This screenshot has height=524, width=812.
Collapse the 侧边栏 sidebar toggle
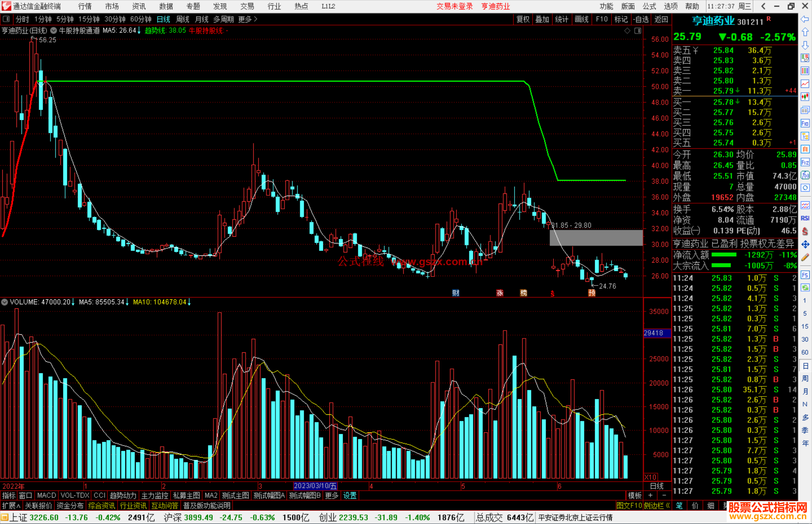(657, 506)
